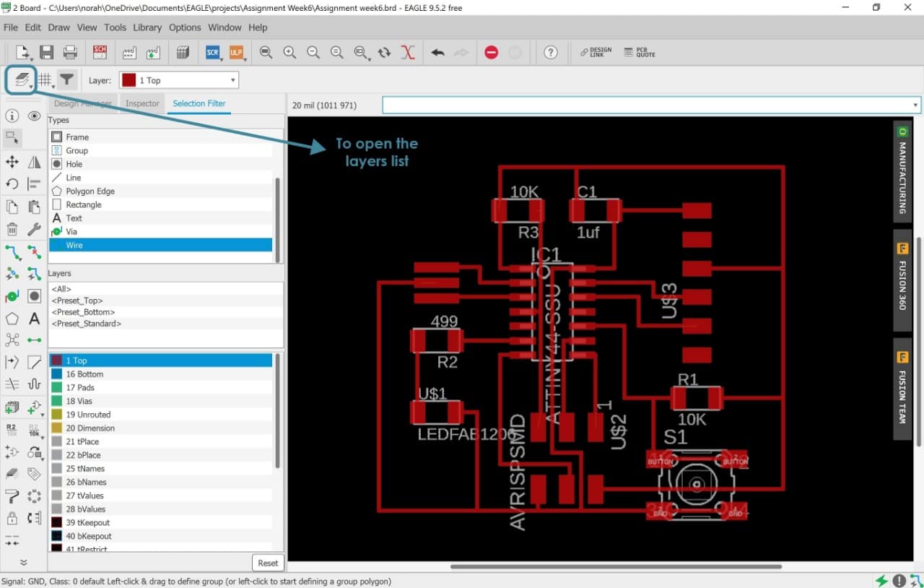
Task: Open the layer settings icon
Action: click(x=22, y=79)
